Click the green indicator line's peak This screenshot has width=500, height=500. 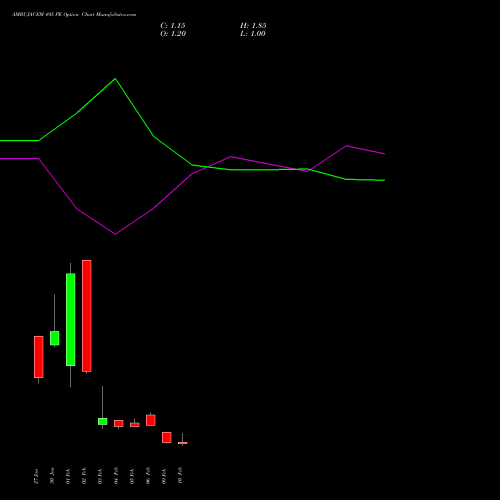click(x=115, y=79)
